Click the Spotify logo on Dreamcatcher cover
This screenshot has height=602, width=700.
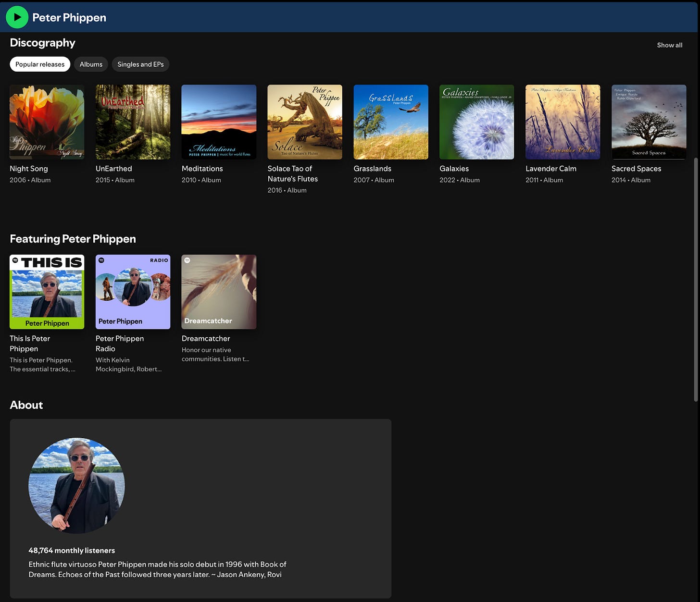point(187,260)
